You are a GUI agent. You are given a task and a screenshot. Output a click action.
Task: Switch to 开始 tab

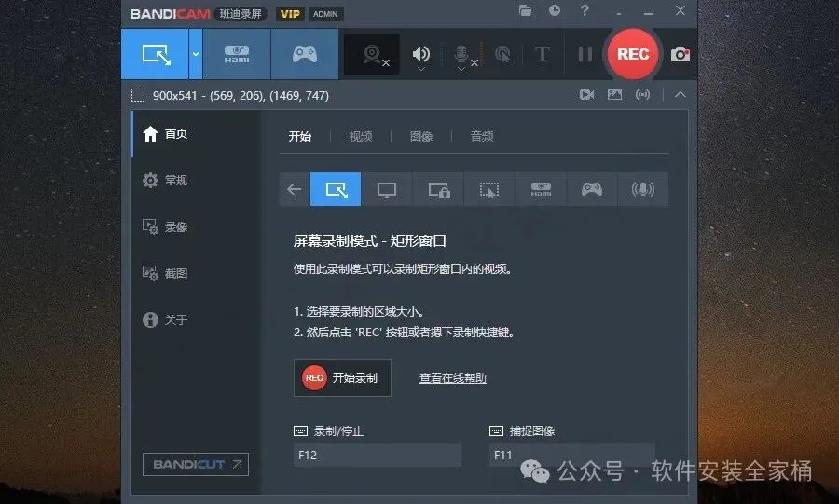click(x=300, y=136)
